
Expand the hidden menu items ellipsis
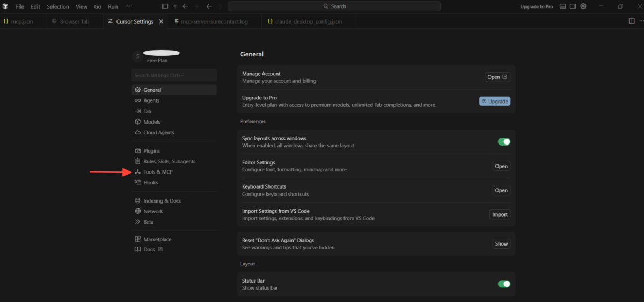click(x=129, y=6)
